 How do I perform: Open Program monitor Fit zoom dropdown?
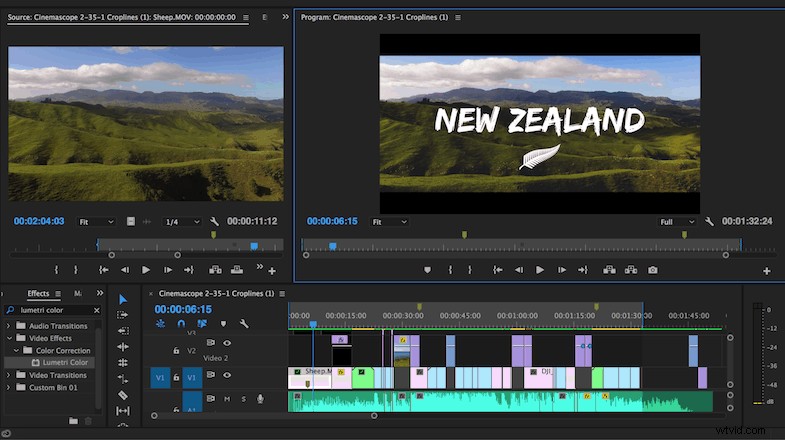(x=389, y=222)
